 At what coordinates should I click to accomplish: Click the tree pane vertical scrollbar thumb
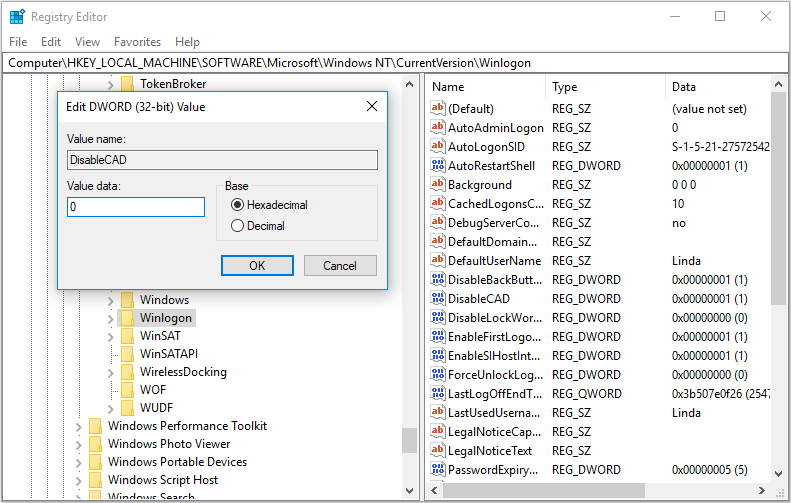[409, 440]
